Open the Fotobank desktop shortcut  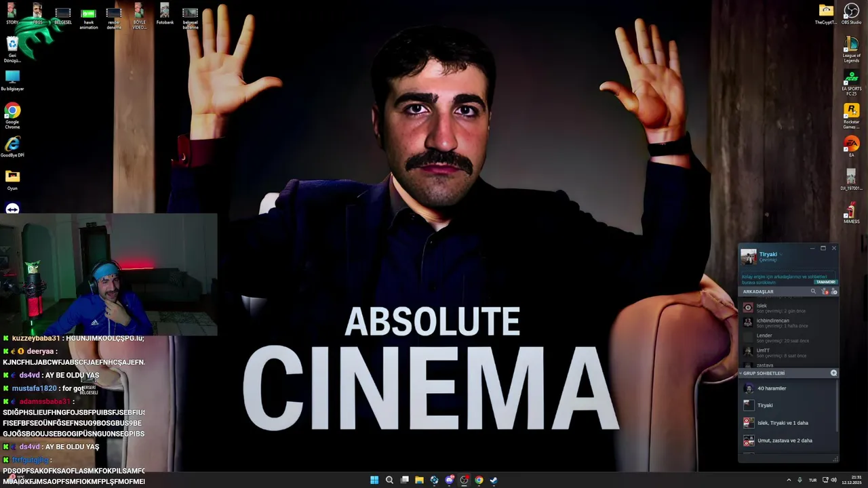(165, 14)
